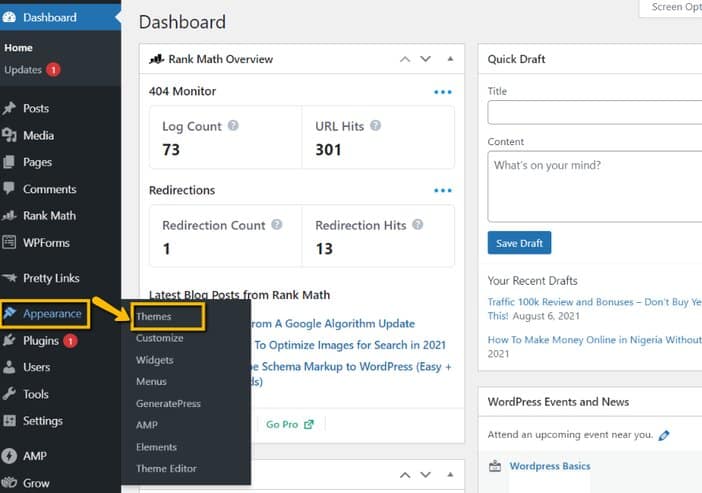Move Rank Math Overview widget up

pyautogui.click(x=405, y=59)
